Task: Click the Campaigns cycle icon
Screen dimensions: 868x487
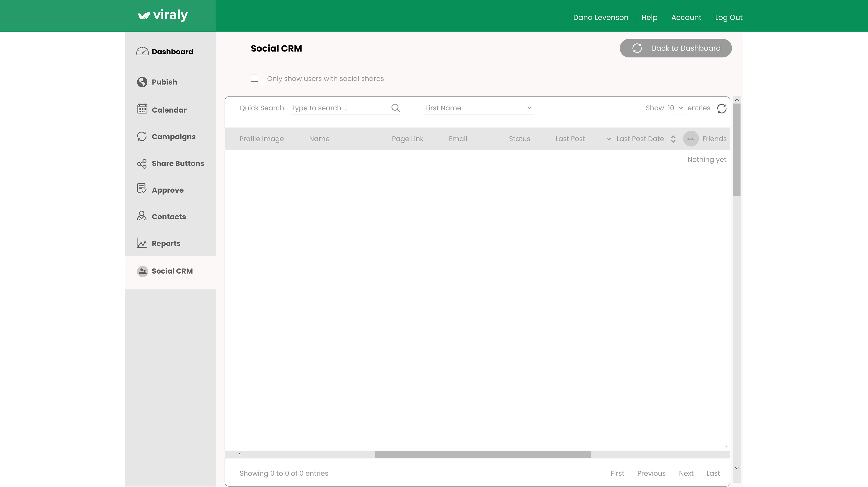Action: pyautogui.click(x=142, y=136)
